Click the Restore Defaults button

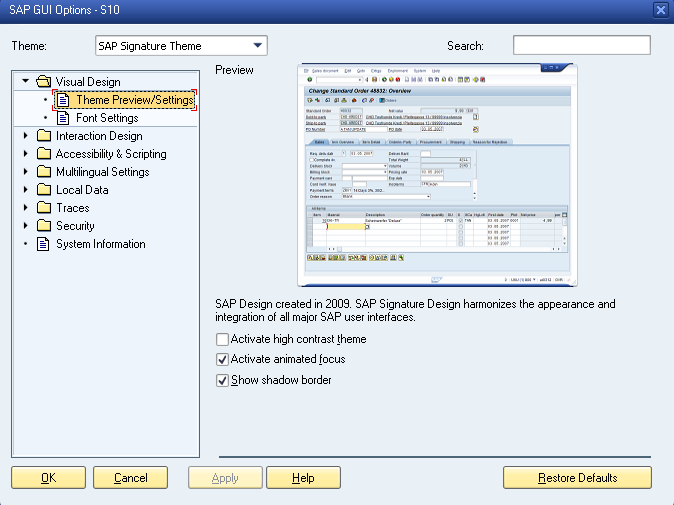pos(577,478)
